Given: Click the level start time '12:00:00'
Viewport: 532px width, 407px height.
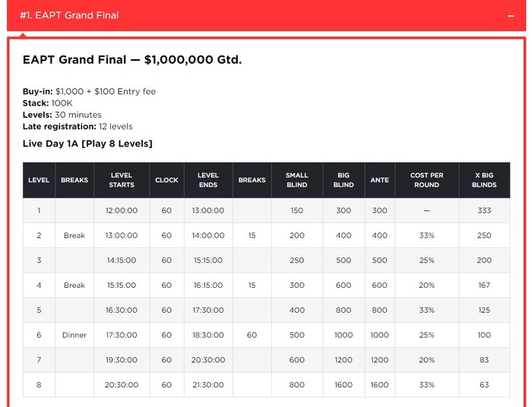Looking at the screenshot, I should click(x=122, y=210).
